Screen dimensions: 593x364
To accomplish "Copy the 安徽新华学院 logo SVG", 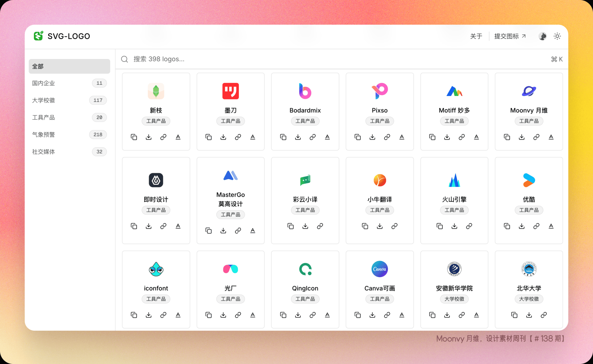I will point(432,315).
